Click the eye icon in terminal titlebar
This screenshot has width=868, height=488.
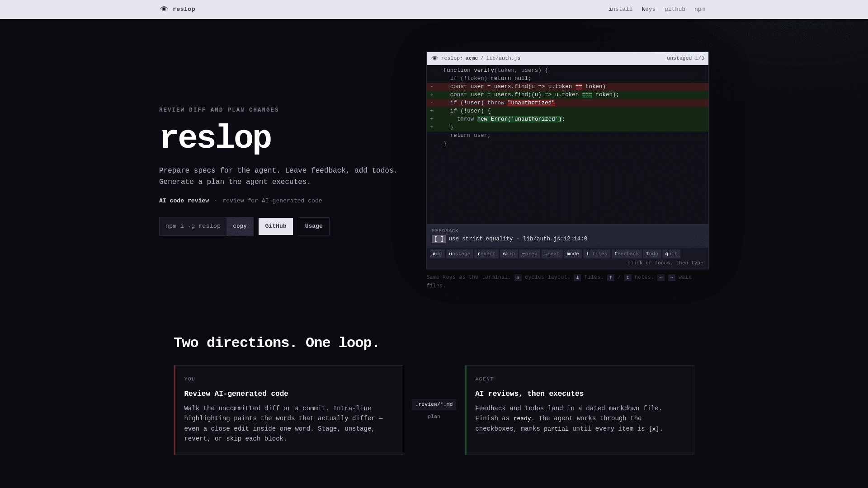coord(434,58)
